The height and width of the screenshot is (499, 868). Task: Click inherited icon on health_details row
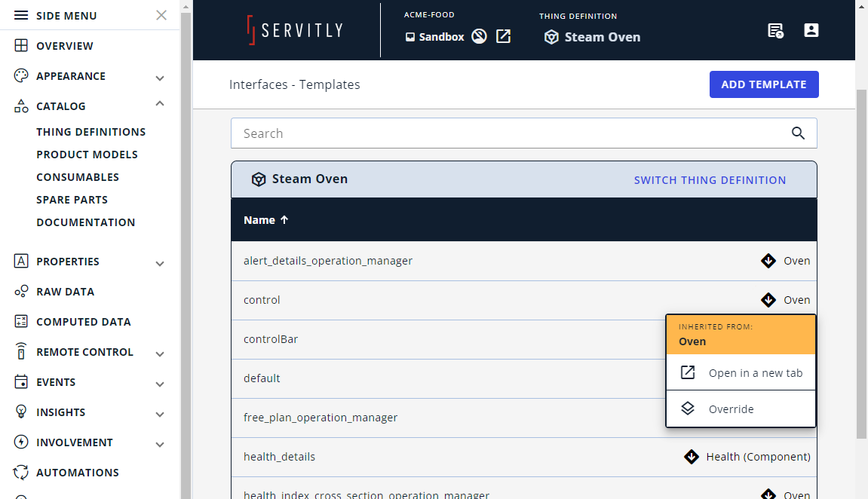[692, 456]
